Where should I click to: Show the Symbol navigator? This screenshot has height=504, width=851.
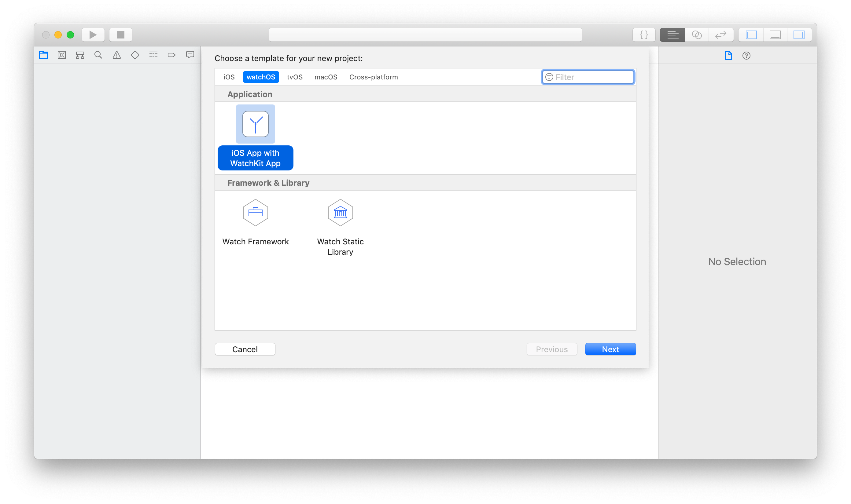[x=80, y=55]
